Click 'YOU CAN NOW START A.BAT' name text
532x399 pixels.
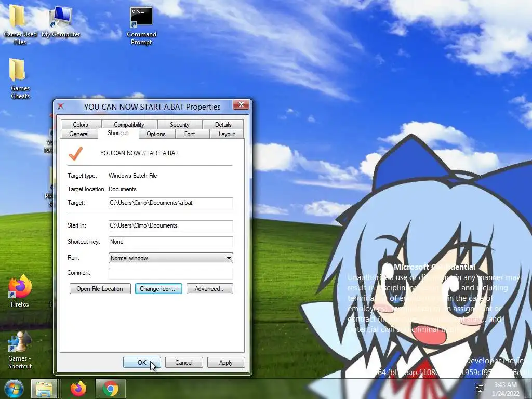(139, 153)
